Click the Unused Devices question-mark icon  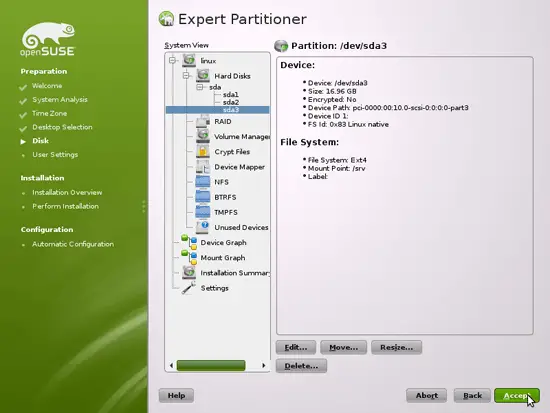click(203, 227)
